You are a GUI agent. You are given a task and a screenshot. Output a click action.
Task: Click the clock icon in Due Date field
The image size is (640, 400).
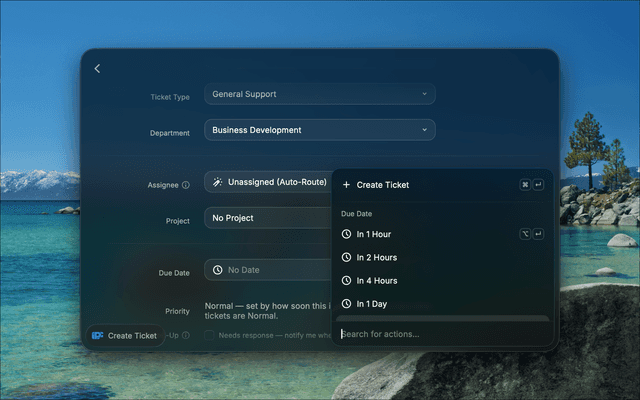[x=218, y=270]
